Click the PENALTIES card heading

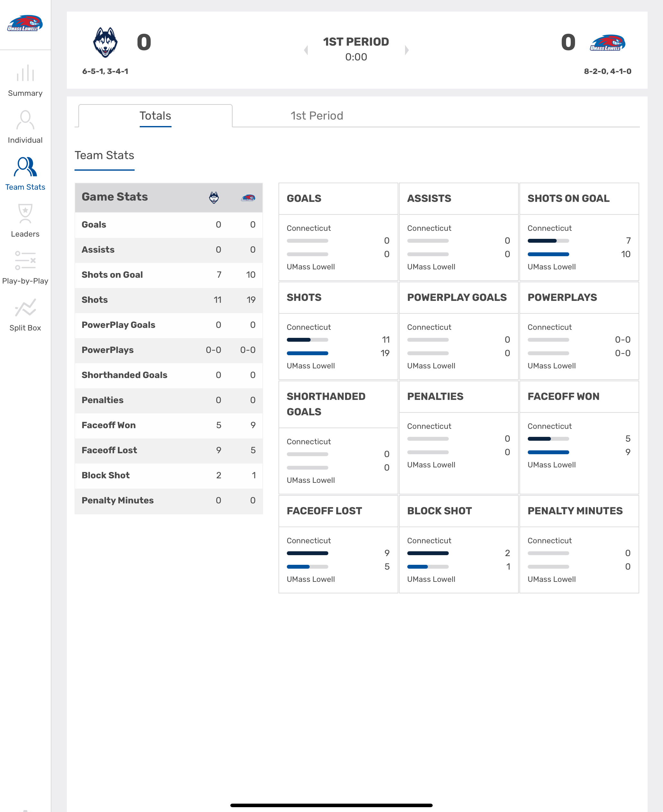[x=435, y=397]
